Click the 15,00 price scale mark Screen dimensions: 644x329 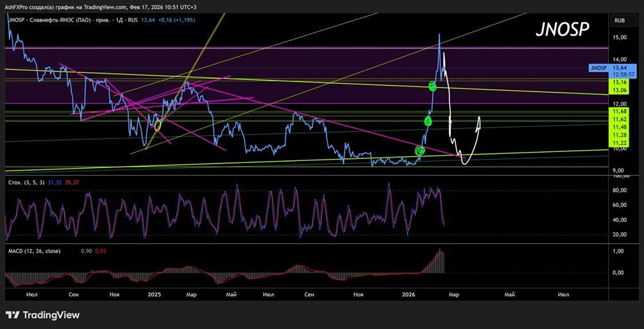click(618, 37)
